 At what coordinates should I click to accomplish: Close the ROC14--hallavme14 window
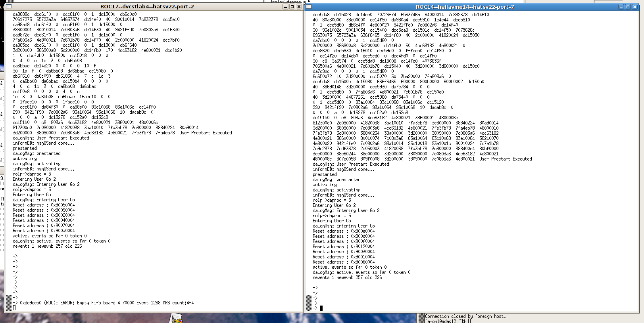[x=635, y=7]
